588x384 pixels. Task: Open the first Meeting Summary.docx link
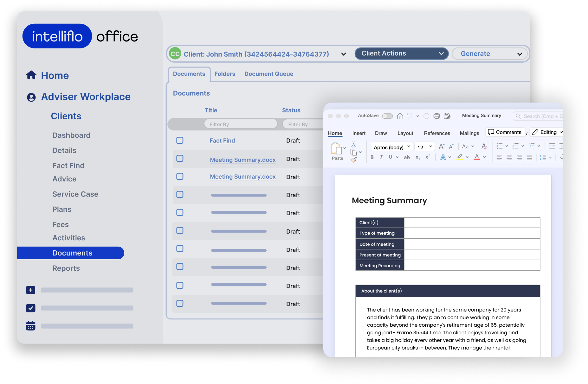(x=243, y=160)
